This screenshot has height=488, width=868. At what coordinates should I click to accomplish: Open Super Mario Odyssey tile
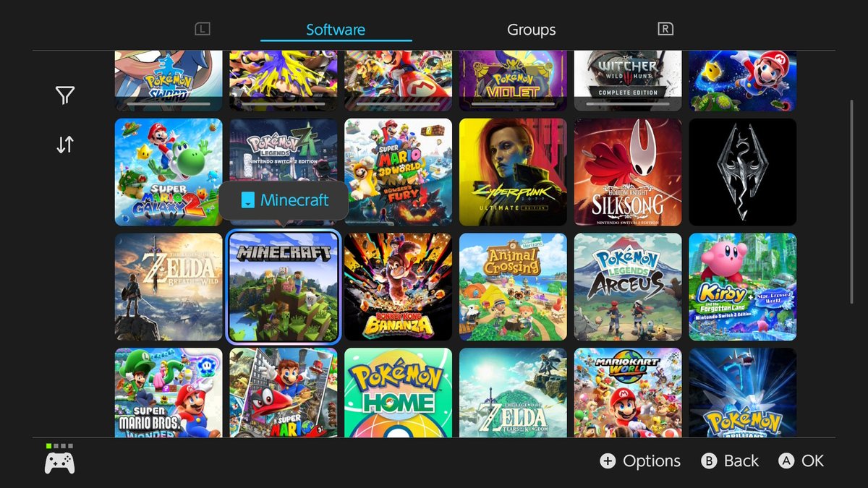(284, 393)
